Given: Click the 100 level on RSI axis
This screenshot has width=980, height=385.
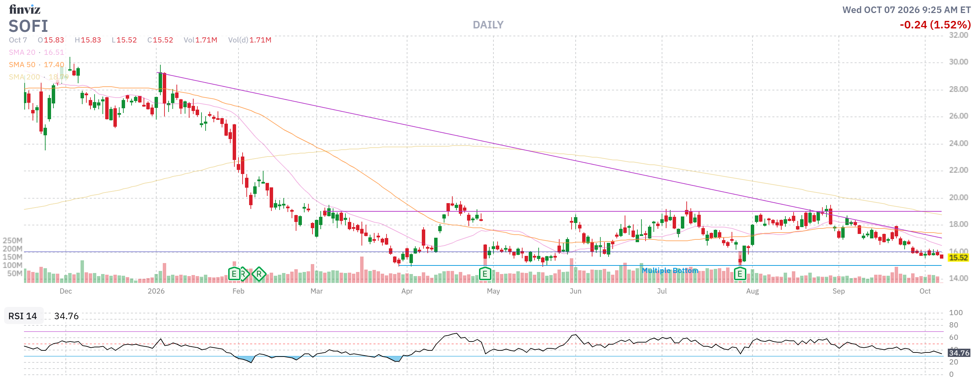Looking at the screenshot, I should pos(956,313).
